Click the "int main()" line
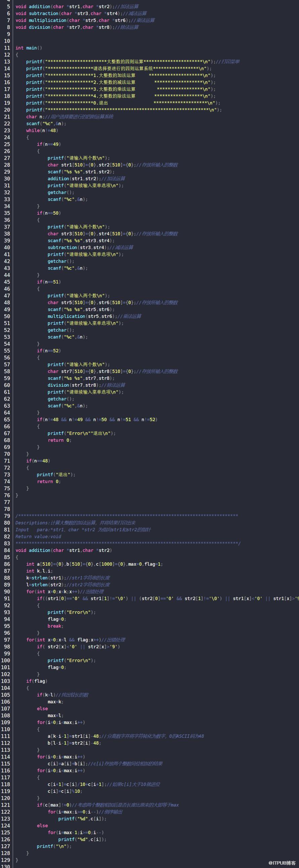This screenshot has height=868, width=299. [29, 48]
